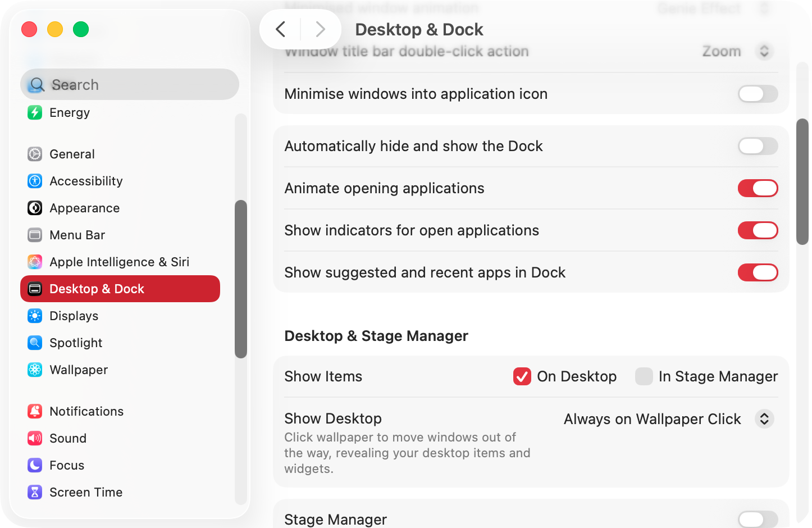Open Appearance settings using its icon
Viewport: 812px width, 528px height.
[35, 208]
